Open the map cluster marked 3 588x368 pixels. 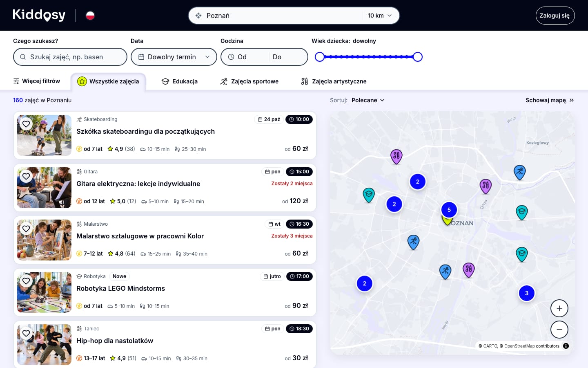coord(527,293)
